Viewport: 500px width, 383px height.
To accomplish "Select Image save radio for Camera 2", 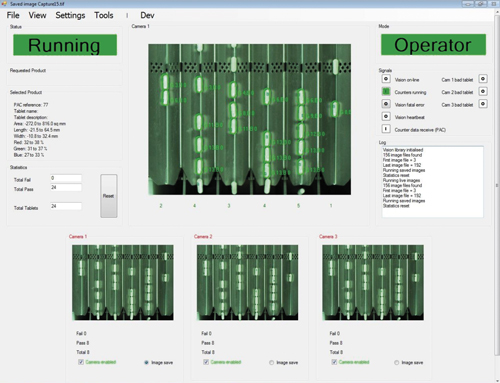I will pos(271,362).
